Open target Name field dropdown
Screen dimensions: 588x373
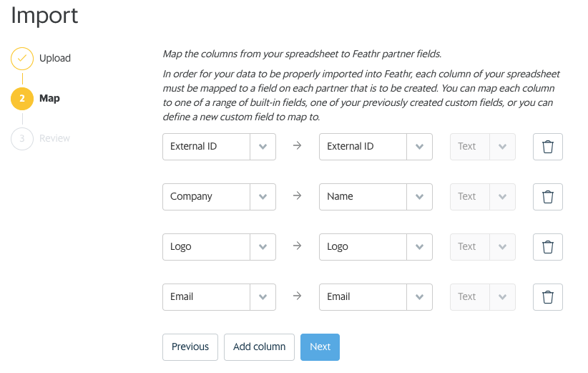[x=419, y=196]
